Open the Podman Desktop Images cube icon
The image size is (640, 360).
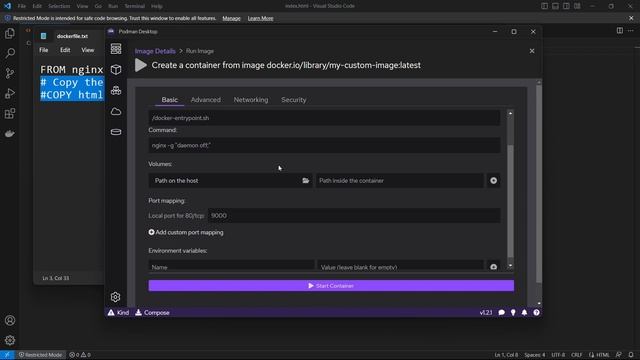pos(116,69)
